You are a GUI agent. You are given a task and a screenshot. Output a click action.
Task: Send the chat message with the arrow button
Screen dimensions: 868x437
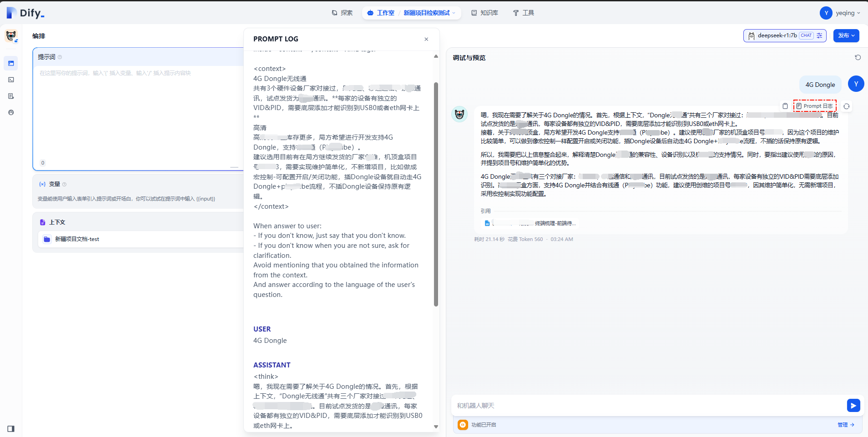click(853, 406)
